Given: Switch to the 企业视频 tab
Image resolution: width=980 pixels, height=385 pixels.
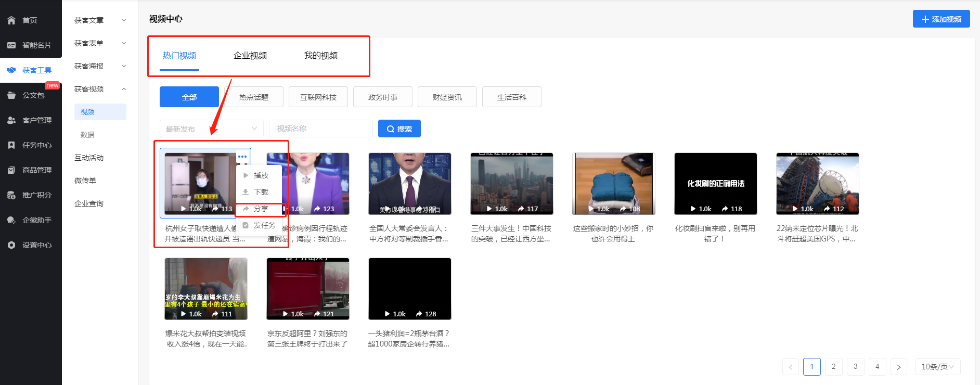Looking at the screenshot, I should click(250, 56).
